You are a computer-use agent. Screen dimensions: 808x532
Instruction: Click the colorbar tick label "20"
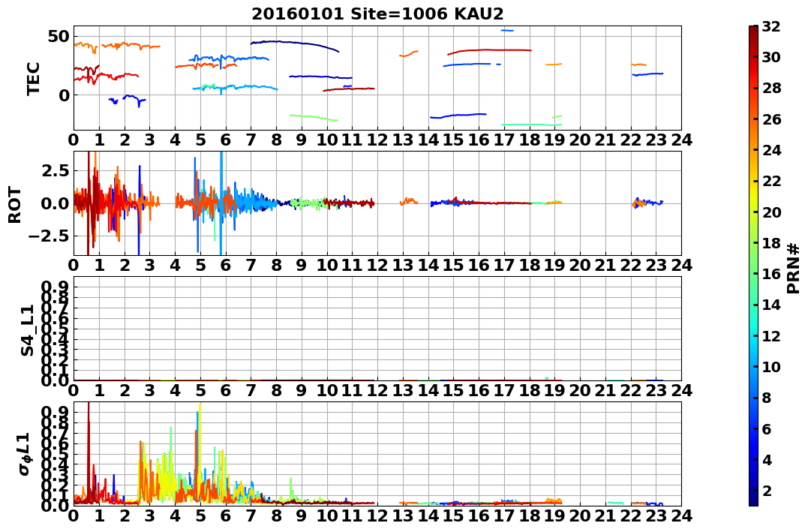pyautogui.click(x=771, y=212)
